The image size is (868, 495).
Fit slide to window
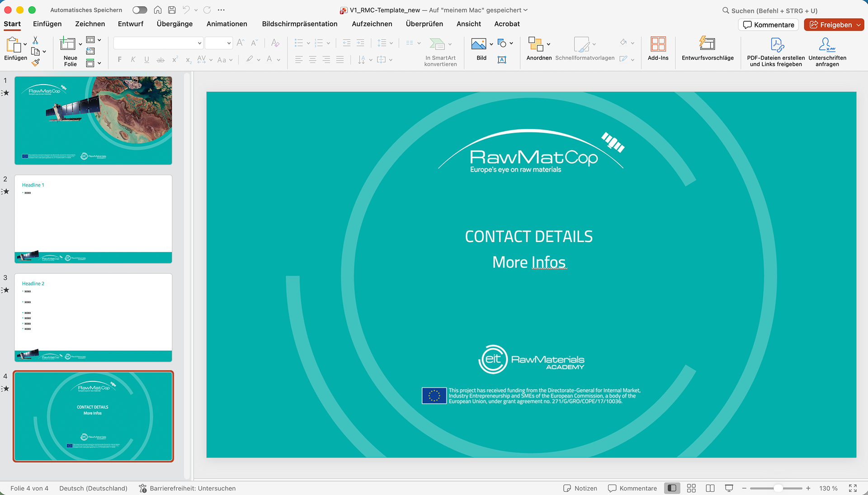pyautogui.click(x=853, y=488)
